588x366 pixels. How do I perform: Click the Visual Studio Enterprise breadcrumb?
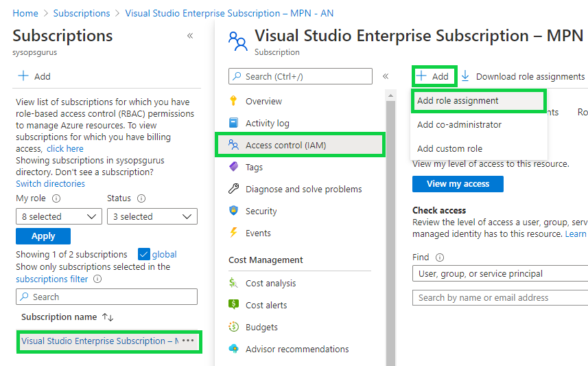point(229,13)
